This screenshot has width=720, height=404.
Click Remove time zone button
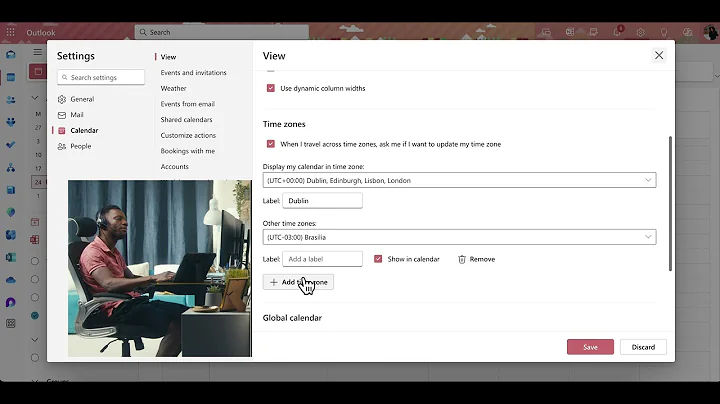tap(477, 259)
